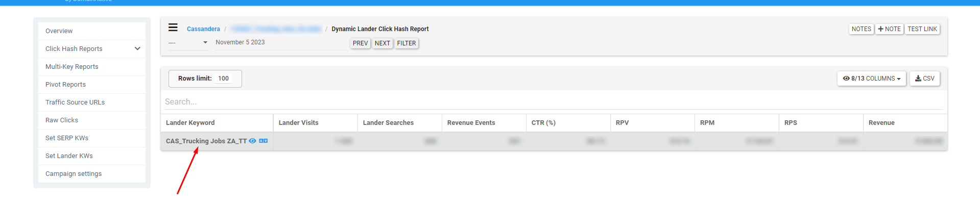Expand Click Hash Reports chevron
980x207 pixels.
point(137,49)
